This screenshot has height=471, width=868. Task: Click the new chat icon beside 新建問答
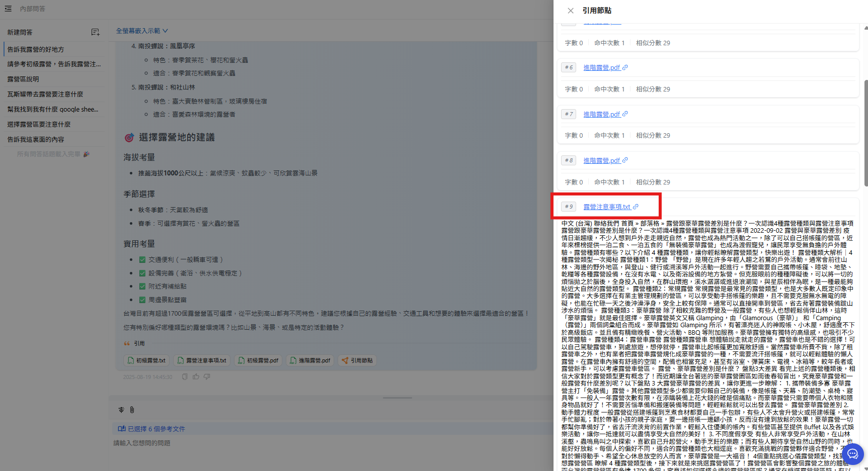(x=95, y=32)
